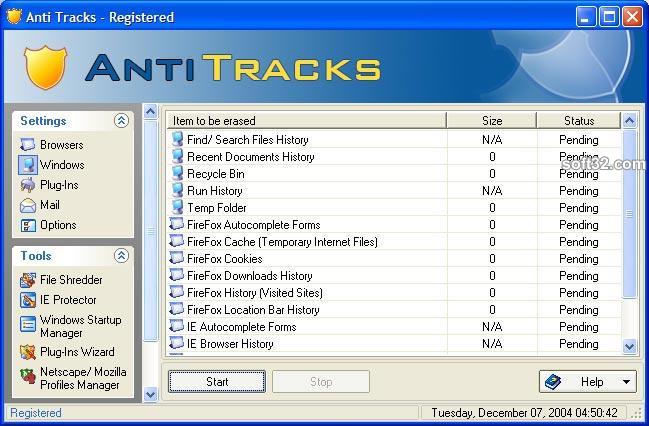The height and width of the screenshot is (426, 649).
Task: Click the Run History row icon
Action: tap(177, 190)
